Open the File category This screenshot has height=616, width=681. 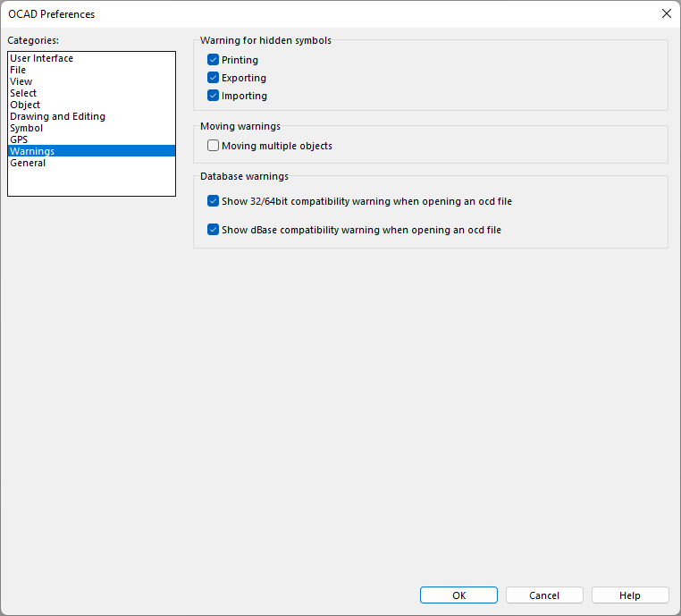pyautogui.click(x=92, y=70)
